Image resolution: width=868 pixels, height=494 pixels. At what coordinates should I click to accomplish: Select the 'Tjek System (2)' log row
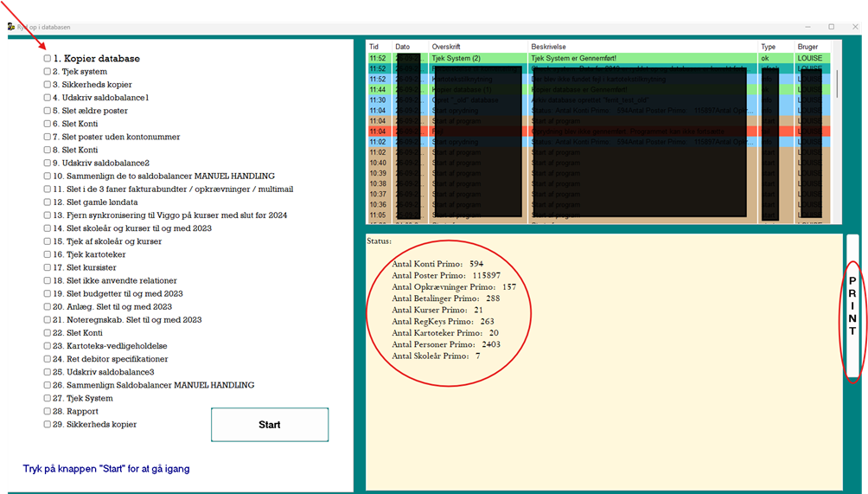tap(599, 58)
